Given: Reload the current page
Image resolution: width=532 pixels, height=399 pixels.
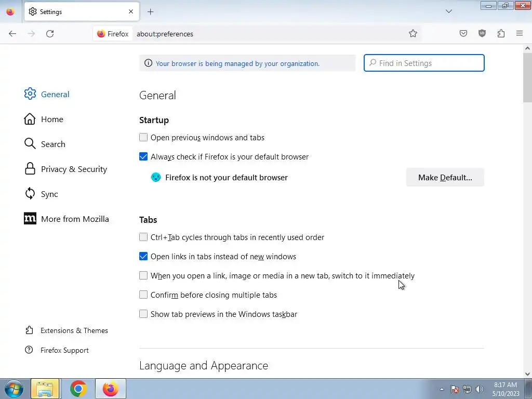Looking at the screenshot, I should pyautogui.click(x=50, y=34).
